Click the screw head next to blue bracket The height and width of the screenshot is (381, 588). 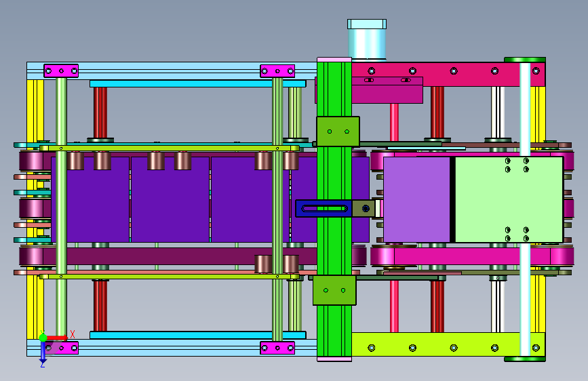(x=366, y=209)
